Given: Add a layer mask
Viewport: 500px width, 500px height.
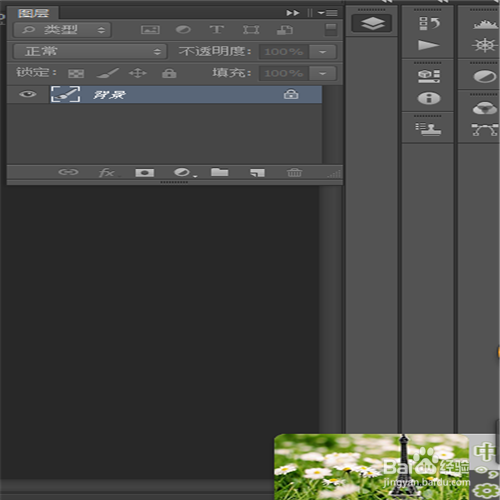Looking at the screenshot, I should pyautogui.click(x=144, y=173).
